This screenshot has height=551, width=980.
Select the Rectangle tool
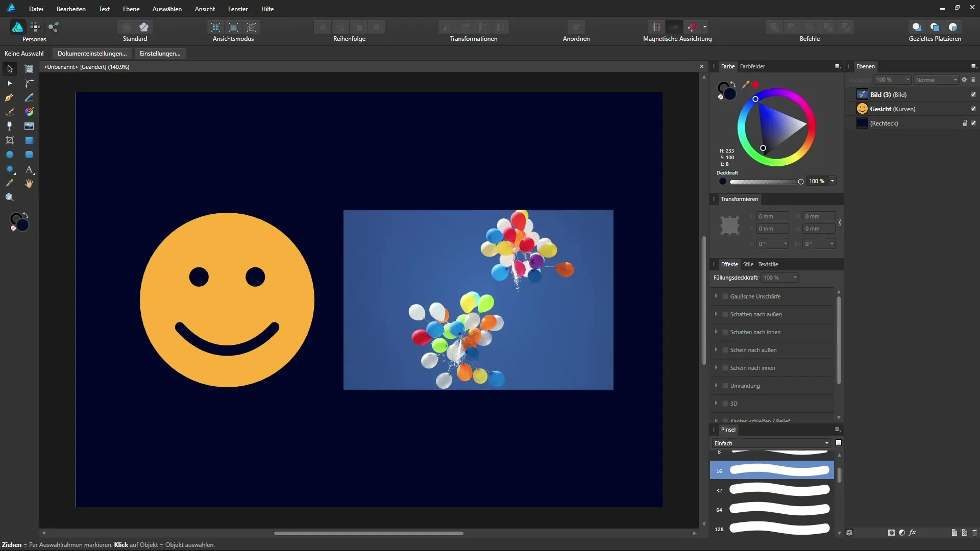(x=29, y=140)
